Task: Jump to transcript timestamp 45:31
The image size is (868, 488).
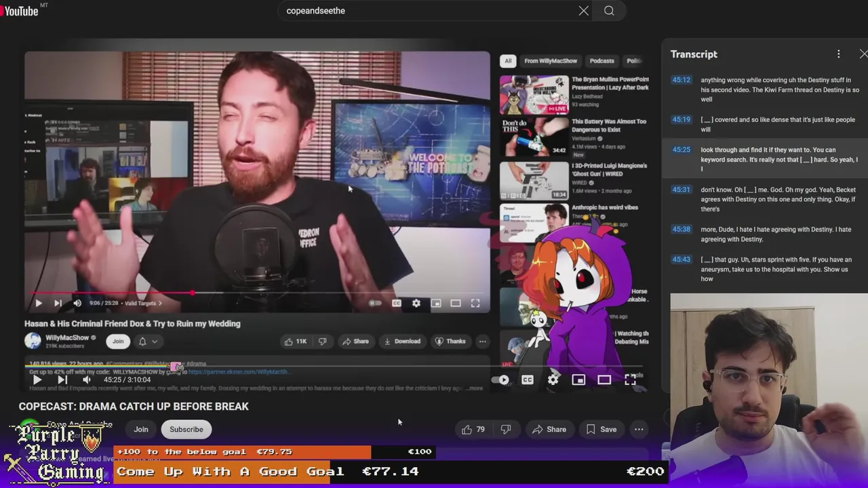Action: pyautogui.click(x=681, y=190)
